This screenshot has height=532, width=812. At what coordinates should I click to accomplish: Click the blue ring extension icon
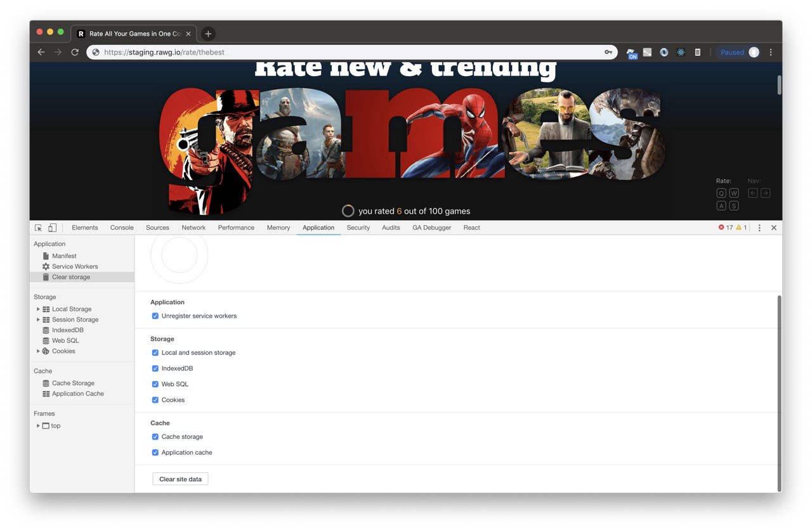[664, 53]
